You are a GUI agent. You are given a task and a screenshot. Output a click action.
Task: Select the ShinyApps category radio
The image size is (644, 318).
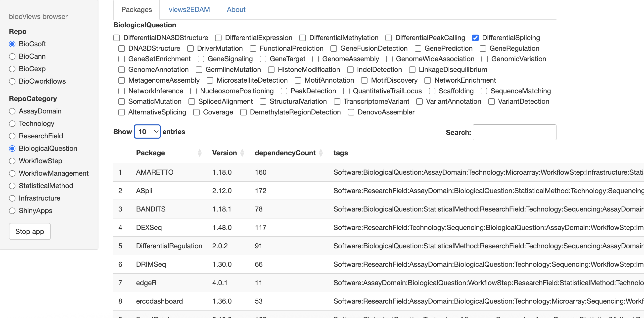[x=12, y=211]
